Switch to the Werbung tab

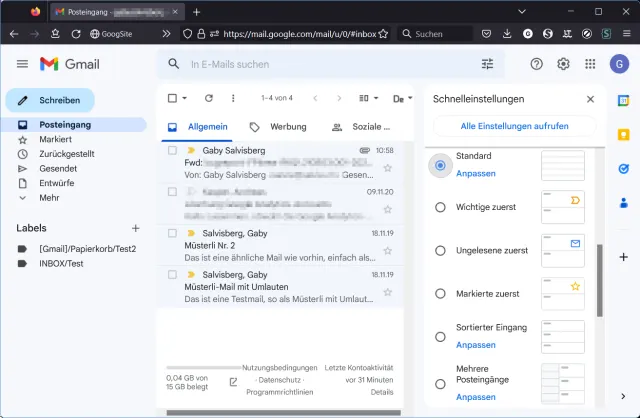pyautogui.click(x=278, y=128)
